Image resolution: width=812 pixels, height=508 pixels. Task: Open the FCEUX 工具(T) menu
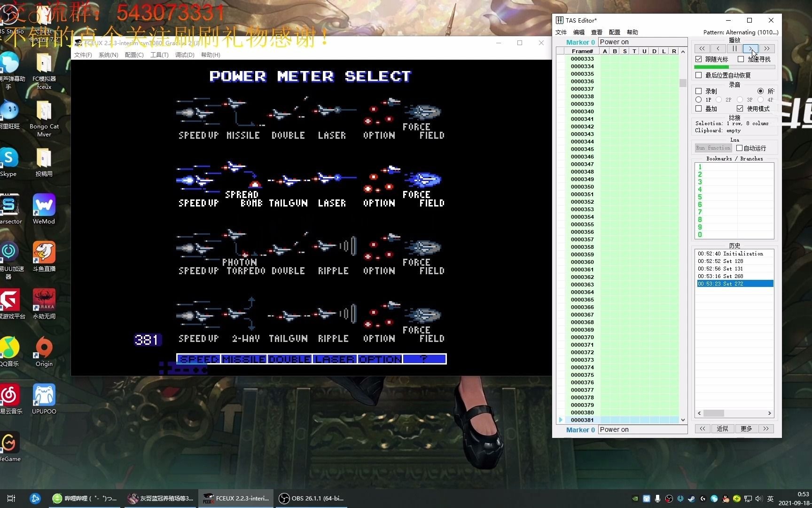coord(159,55)
